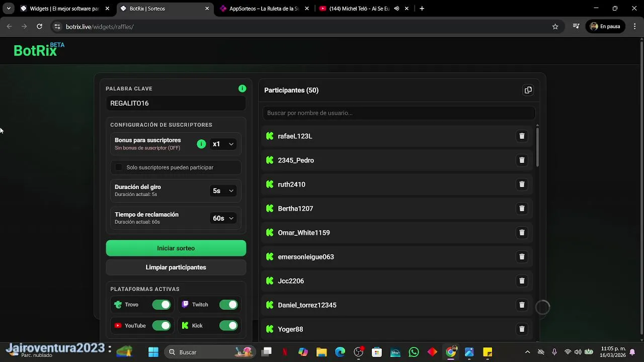Open the Windows Start menu
This screenshot has width=644, height=362.
click(153, 352)
